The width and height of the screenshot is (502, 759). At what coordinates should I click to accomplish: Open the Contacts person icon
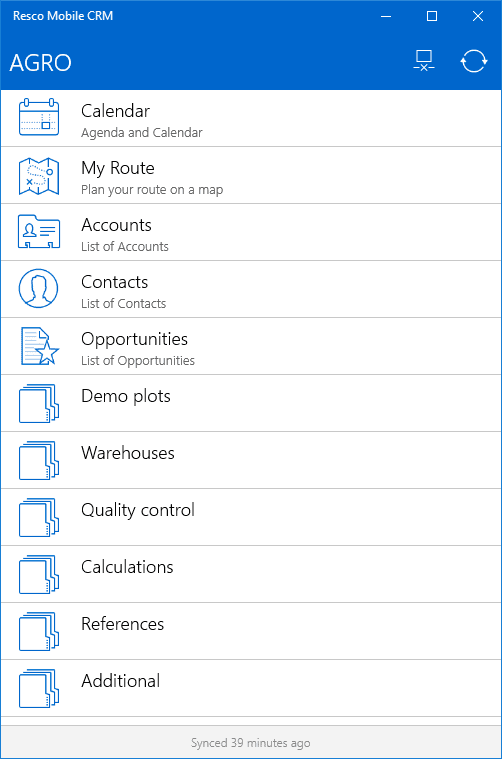[x=38, y=288]
